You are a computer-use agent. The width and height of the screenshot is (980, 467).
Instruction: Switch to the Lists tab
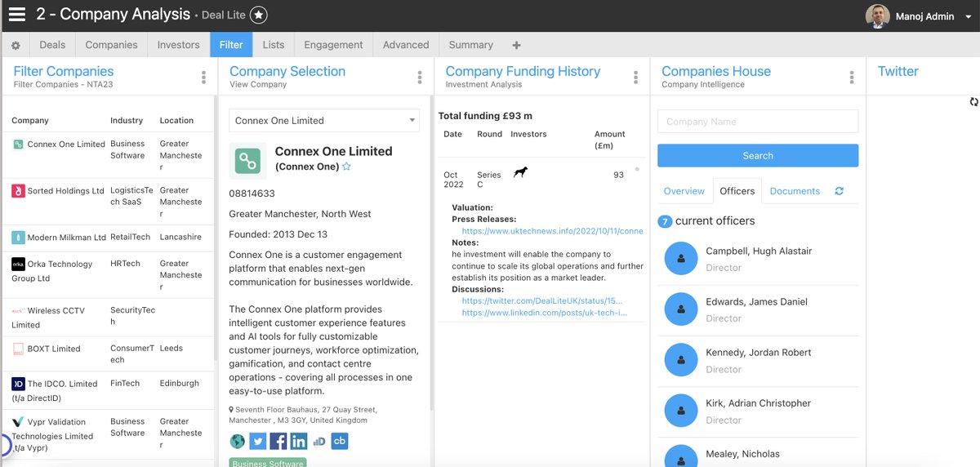tap(274, 45)
